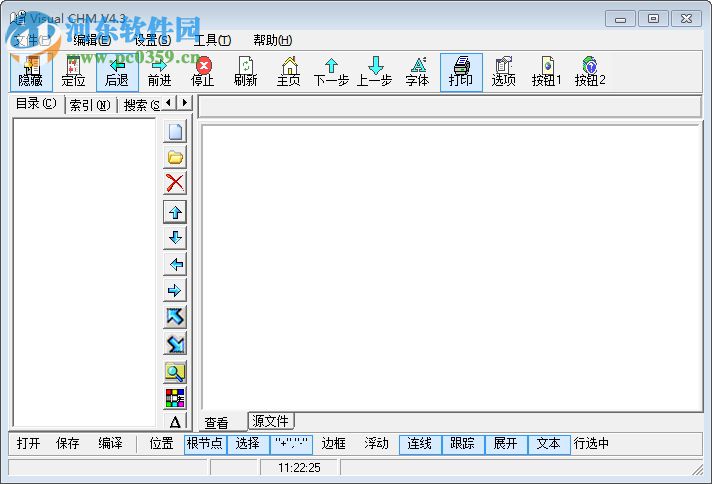Click the up-left diagonal arrow icon
This screenshot has height=484, width=712.
[175, 317]
